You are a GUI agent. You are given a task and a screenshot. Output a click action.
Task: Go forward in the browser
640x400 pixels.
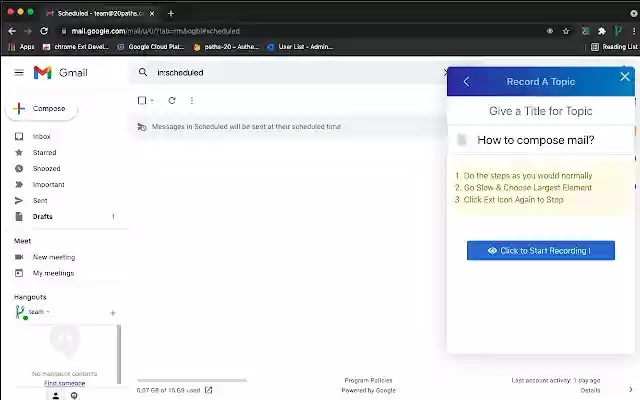pyautogui.click(x=28, y=31)
